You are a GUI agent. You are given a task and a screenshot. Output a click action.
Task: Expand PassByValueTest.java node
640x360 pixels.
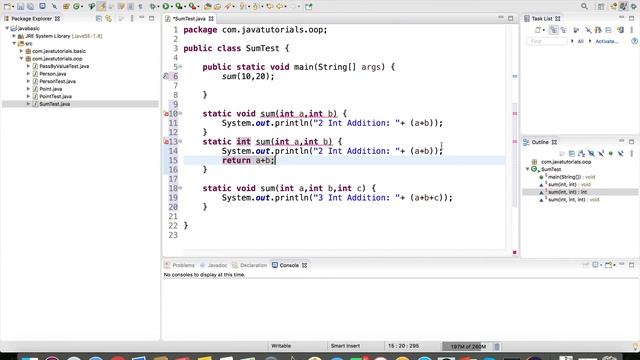click(x=28, y=66)
